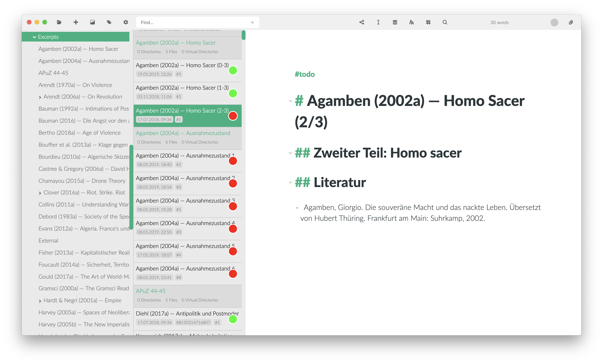Open preferences with the gear icon

[126, 22]
